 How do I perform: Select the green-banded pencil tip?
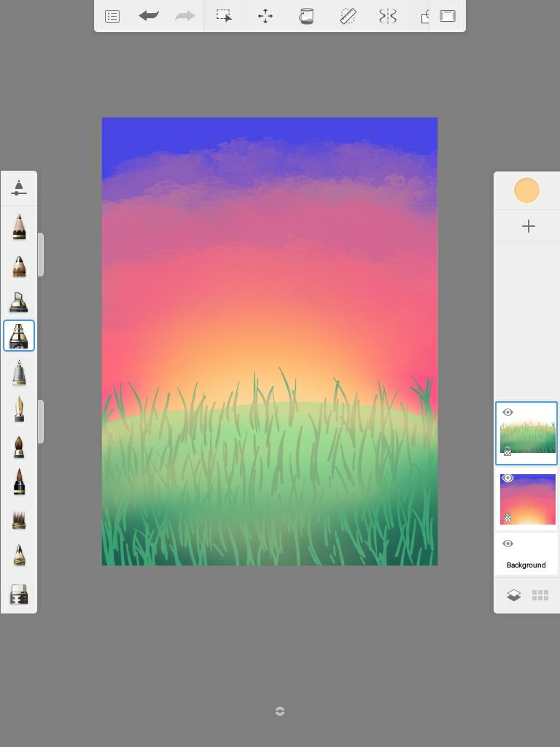19,555
